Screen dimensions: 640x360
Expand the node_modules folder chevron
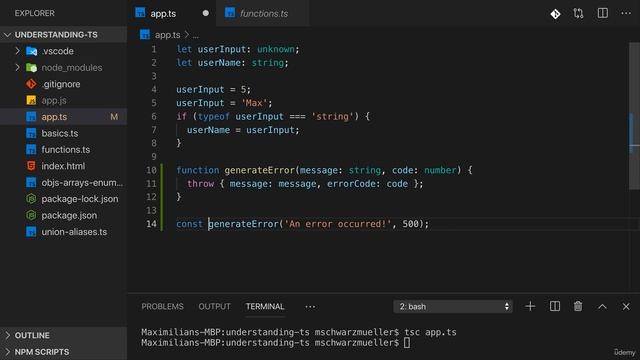coord(17,67)
